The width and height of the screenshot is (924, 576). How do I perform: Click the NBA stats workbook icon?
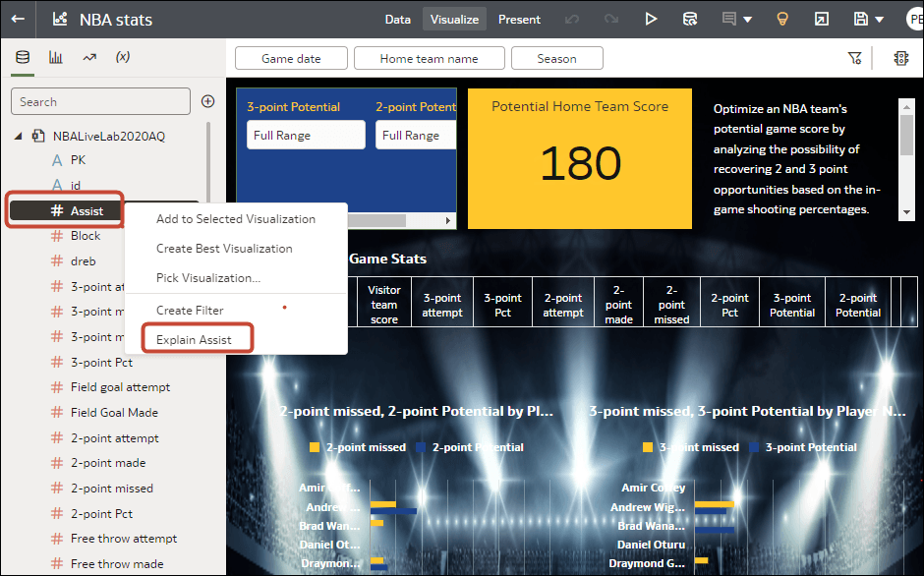click(60, 19)
